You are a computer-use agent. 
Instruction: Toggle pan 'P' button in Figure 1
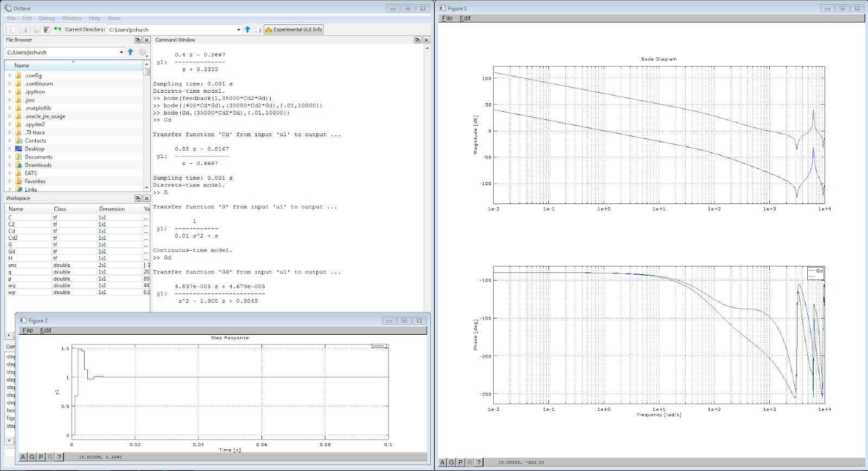click(461, 462)
